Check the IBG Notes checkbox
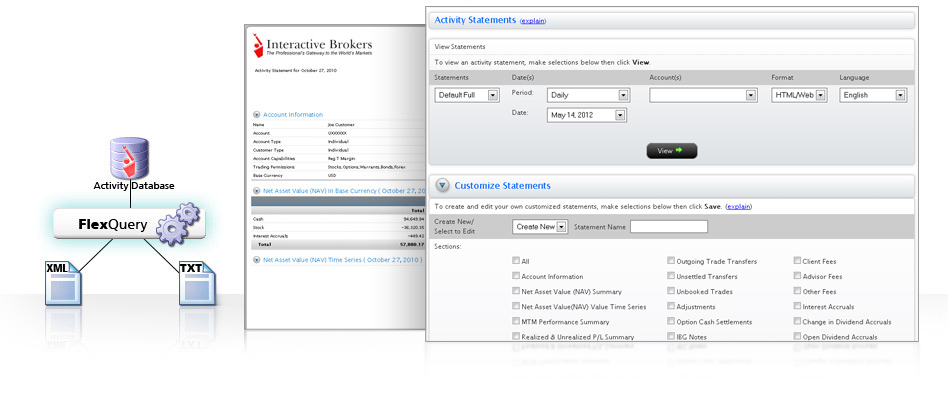Image resolution: width=948 pixels, height=400 pixels. [x=671, y=337]
